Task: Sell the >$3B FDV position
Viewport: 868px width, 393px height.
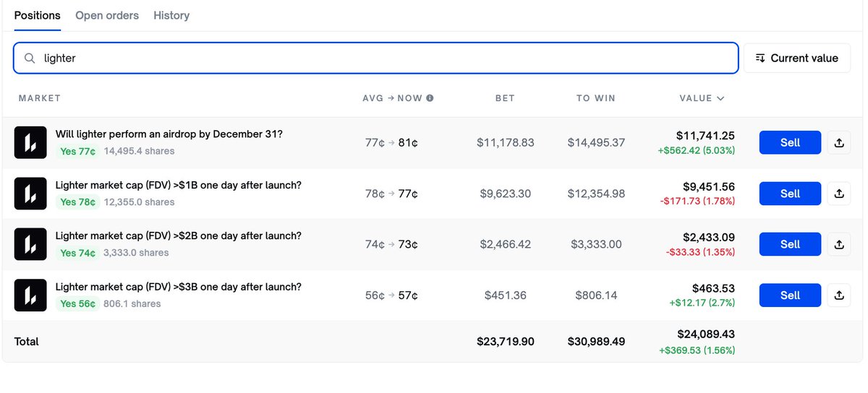Action: click(790, 295)
